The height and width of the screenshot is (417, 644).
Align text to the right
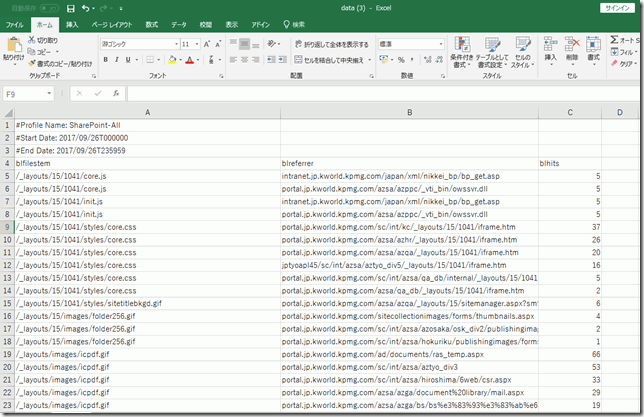tap(255, 60)
